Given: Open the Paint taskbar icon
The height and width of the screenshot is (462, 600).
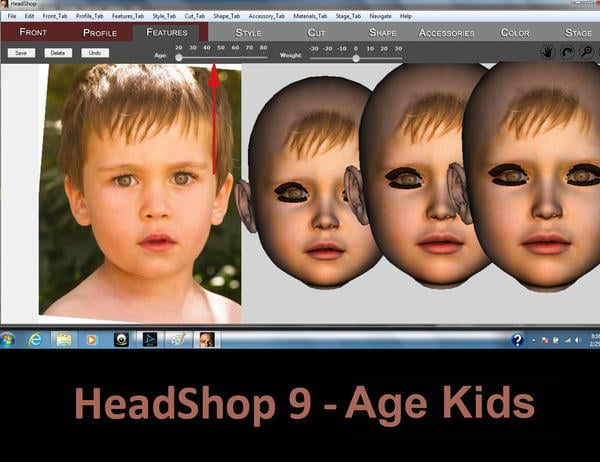Looking at the screenshot, I should [x=178, y=340].
